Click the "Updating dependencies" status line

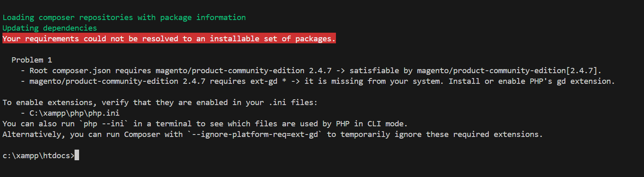[50, 28]
